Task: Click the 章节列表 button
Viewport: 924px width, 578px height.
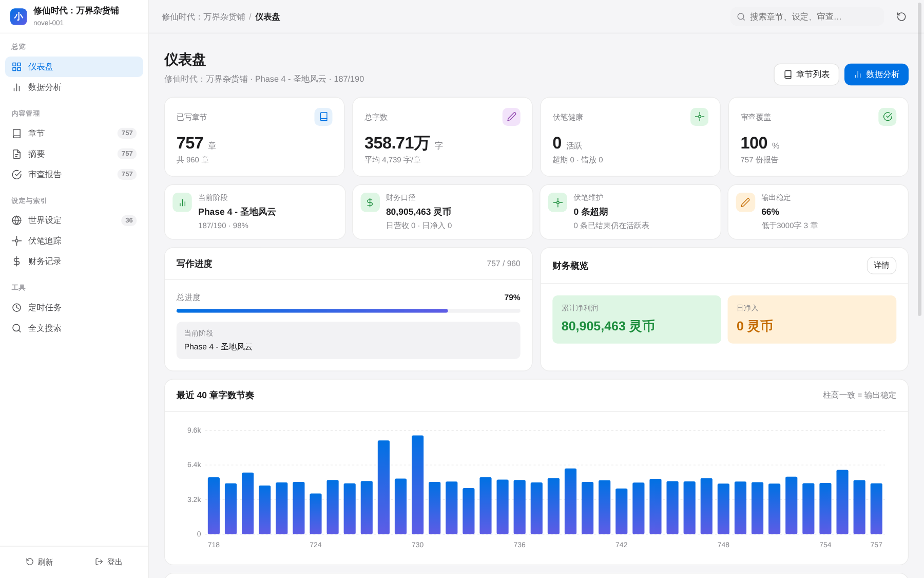Action: tap(806, 74)
